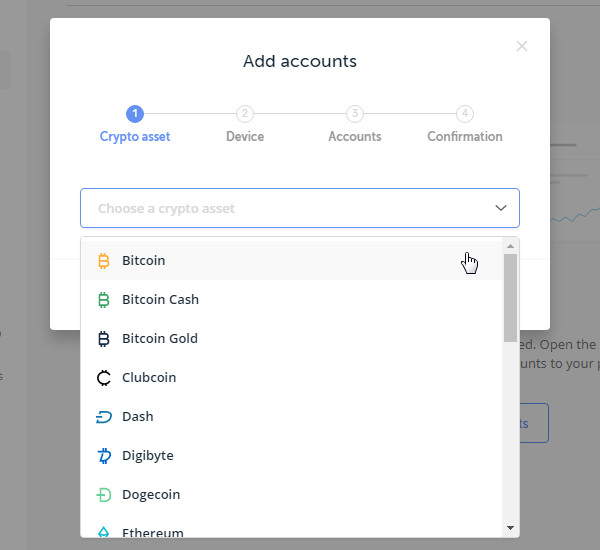Click the Clubcoin logo icon
The height and width of the screenshot is (550, 600).
coord(104,378)
